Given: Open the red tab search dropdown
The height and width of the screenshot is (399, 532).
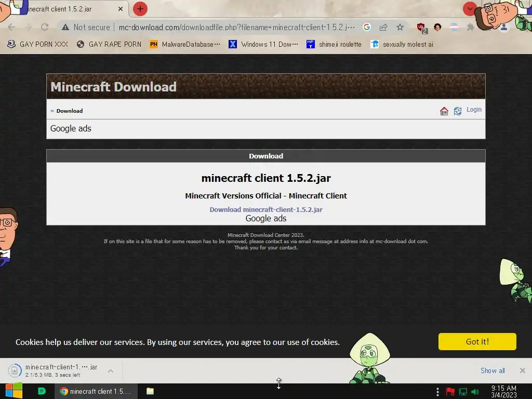Looking at the screenshot, I should coord(470,9).
